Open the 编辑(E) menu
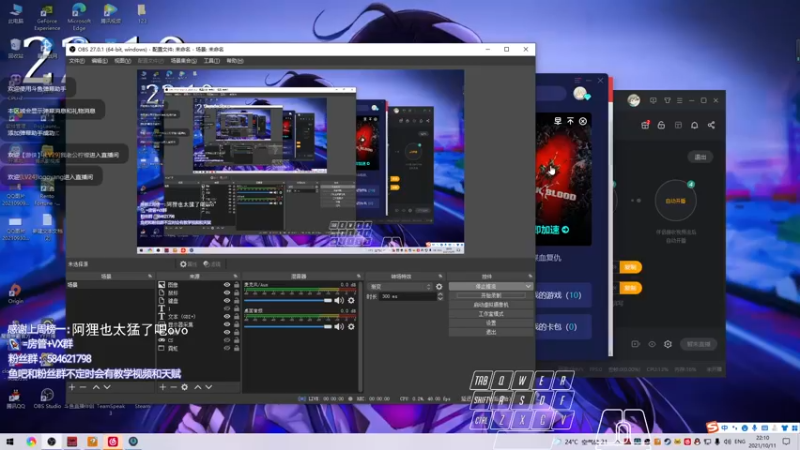The width and height of the screenshot is (800, 450). (99, 61)
